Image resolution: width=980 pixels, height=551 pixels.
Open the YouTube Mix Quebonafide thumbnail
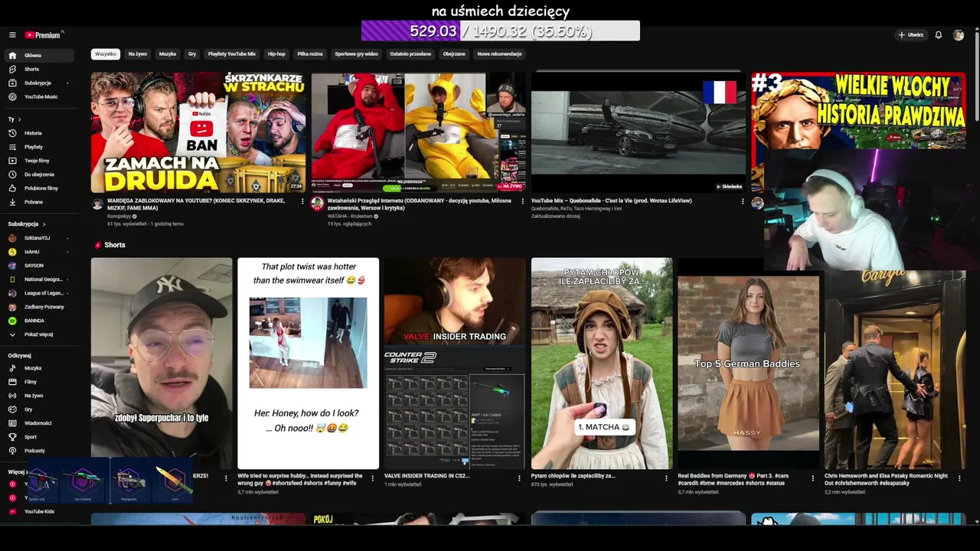(639, 132)
